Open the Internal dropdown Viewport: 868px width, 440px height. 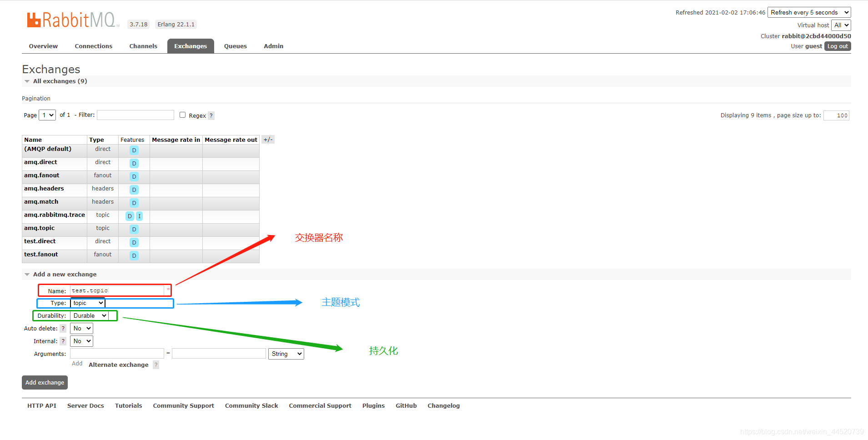pyautogui.click(x=82, y=341)
